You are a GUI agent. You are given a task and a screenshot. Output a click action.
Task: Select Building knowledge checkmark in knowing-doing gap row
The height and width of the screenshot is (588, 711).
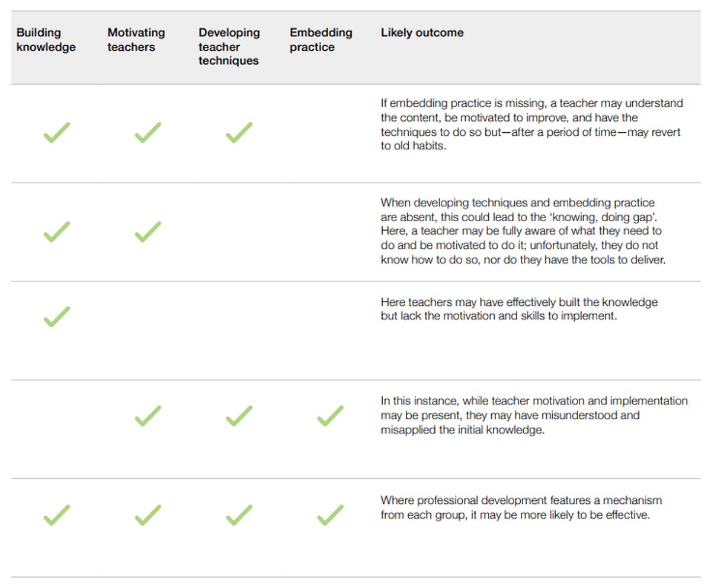57,231
